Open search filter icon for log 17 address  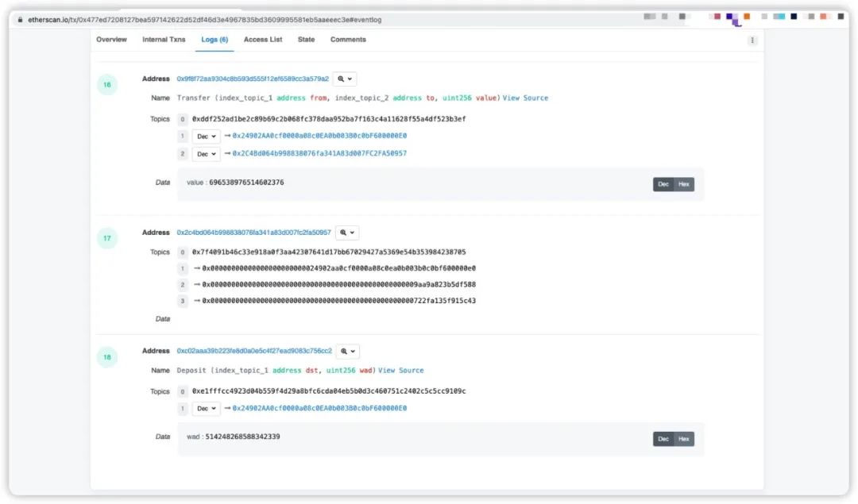pos(347,233)
